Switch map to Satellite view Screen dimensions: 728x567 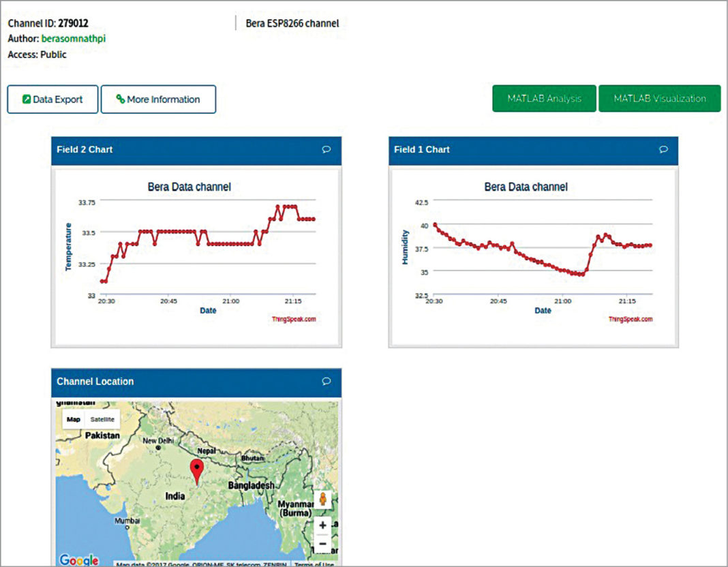pyautogui.click(x=102, y=419)
